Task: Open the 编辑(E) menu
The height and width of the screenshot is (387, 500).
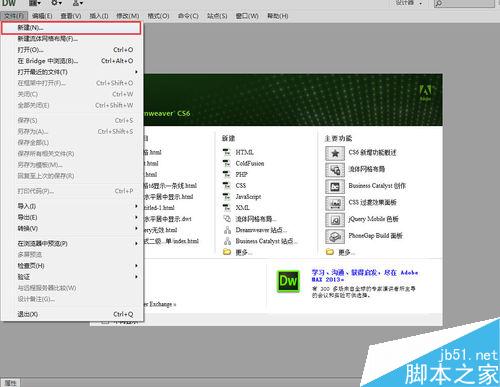Action: point(42,16)
